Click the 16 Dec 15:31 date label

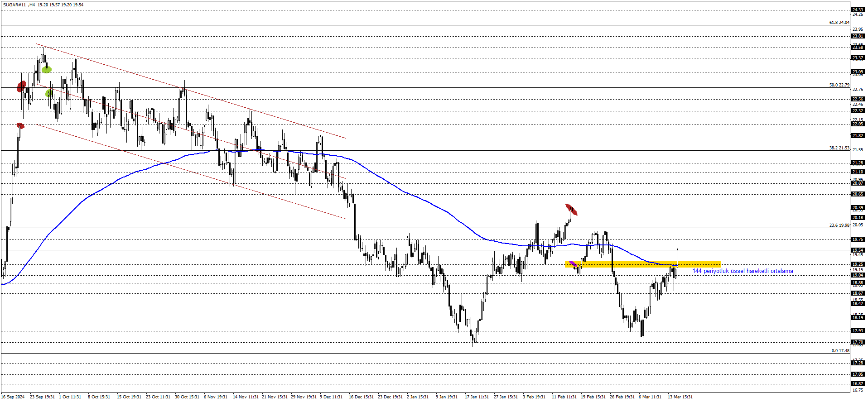coord(361,397)
